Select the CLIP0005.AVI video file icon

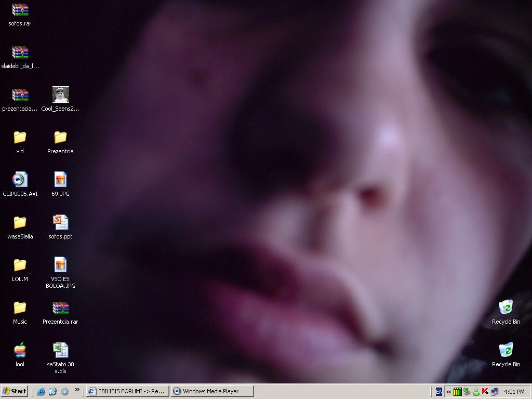click(x=20, y=179)
